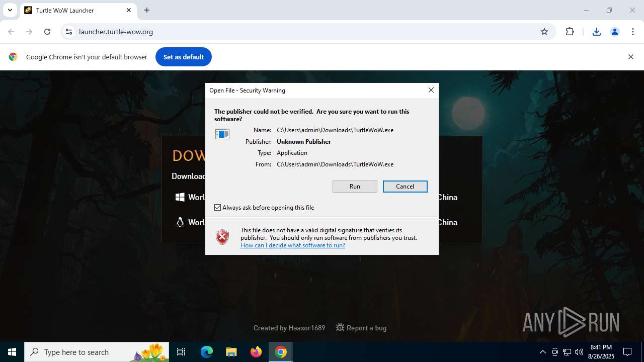Image resolution: width=644 pixels, height=362 pixels.
Task: Click the bug icon next to Report a bug
Action: coord(340,327)
